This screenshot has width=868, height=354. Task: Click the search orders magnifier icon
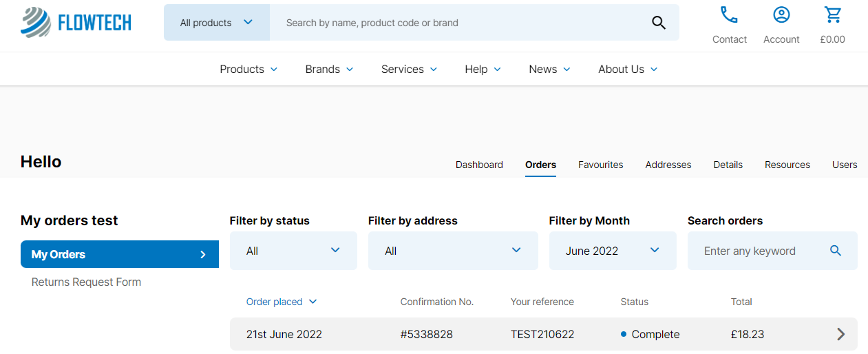836,251
